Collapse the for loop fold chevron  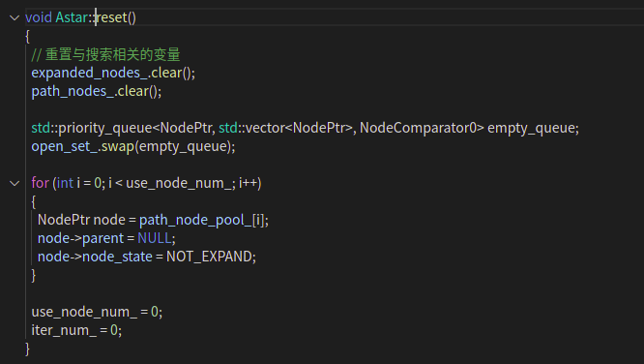point(15,183)
